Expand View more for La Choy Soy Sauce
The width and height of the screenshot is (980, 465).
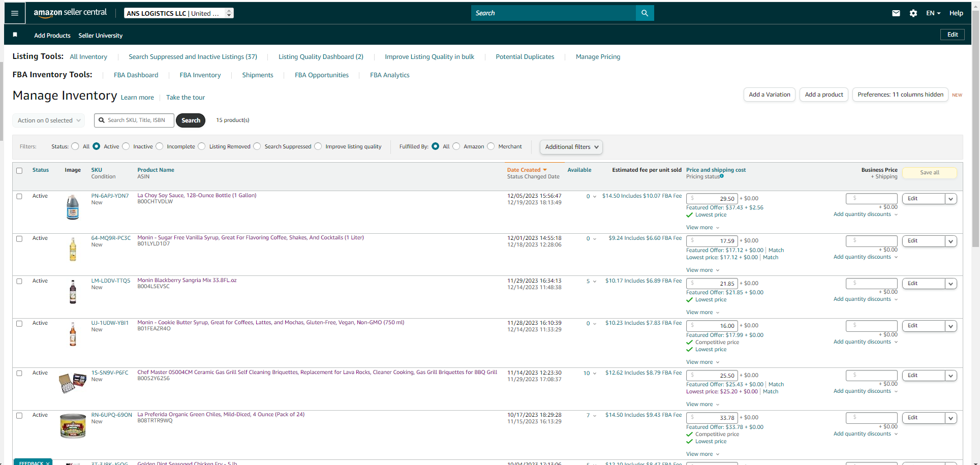[703, 227]
